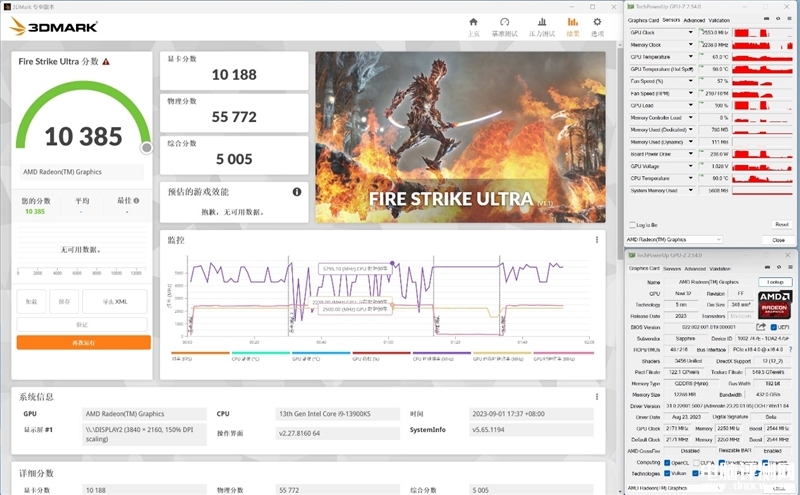The height and width of the screenshot is (495, 800).
Task: Switch to Advanced tab in upper GPU-Z window
Action: [x=694, y=20]
